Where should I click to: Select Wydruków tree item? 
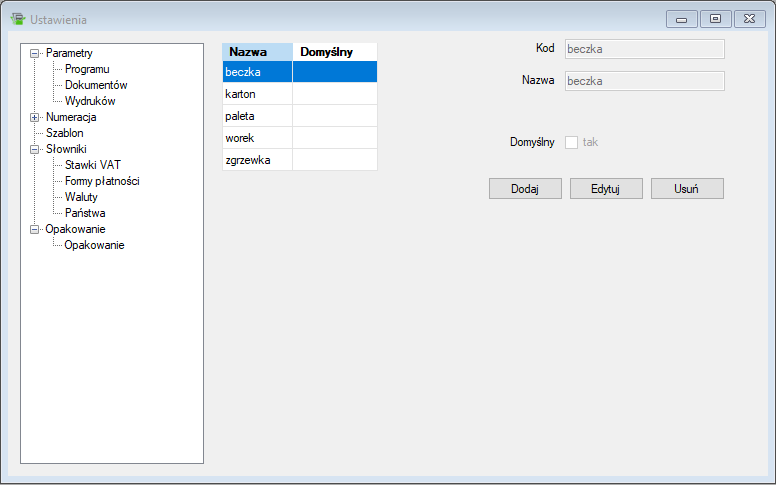click(90, 101)
